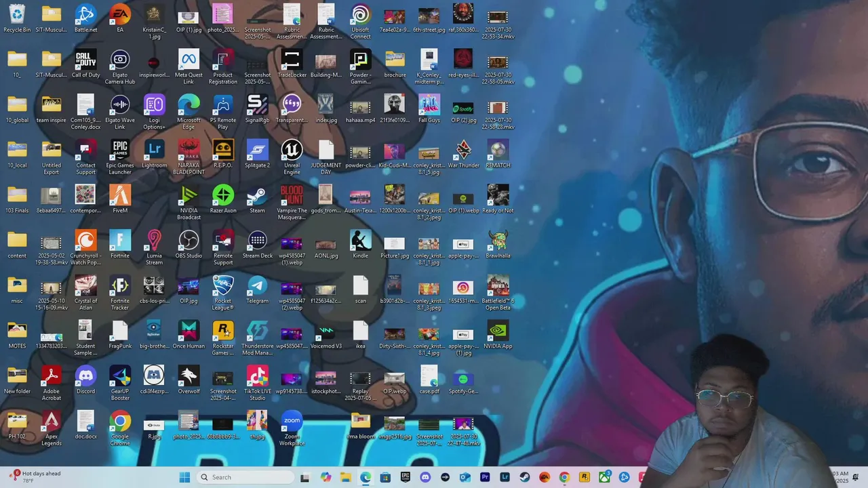Open OBS Studio desktop shortcut
Screen dimensions: 868x488
pyautogui.click(x=189, y=244)
